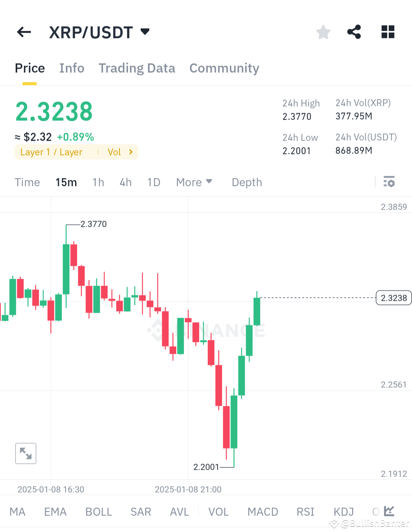
Task: Click the 2.3238 current price label
Action: (393, 298)
